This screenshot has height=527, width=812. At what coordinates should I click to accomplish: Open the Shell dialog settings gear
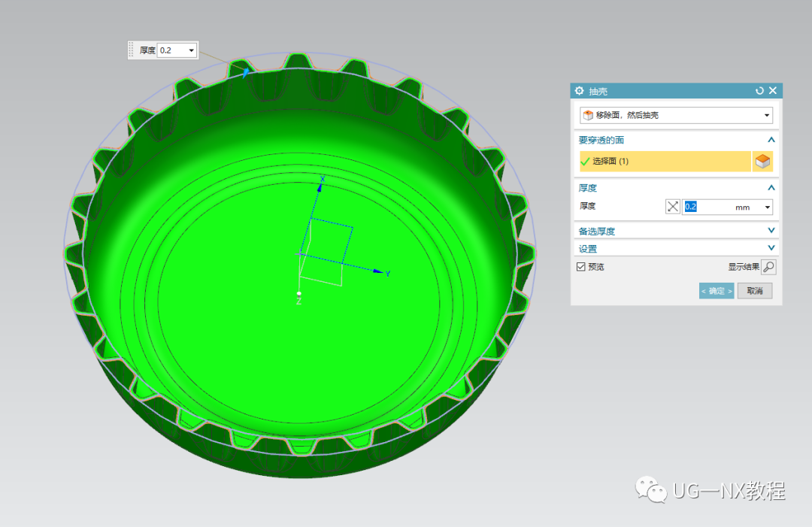tap(579, 91)
